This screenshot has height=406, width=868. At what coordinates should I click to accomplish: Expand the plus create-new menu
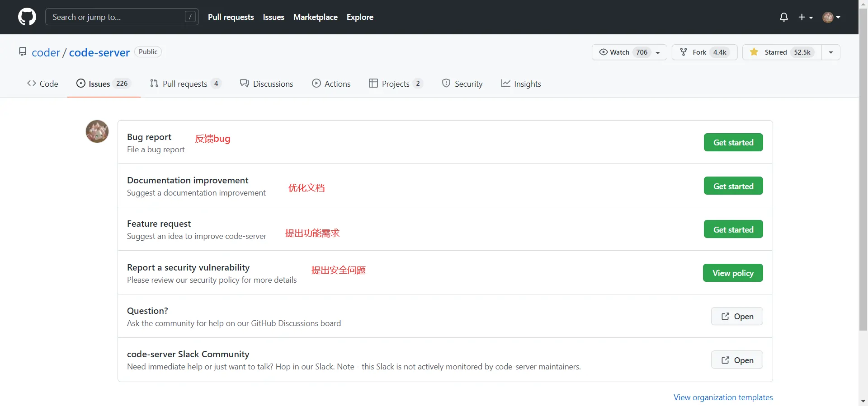(x=806, y=17)
